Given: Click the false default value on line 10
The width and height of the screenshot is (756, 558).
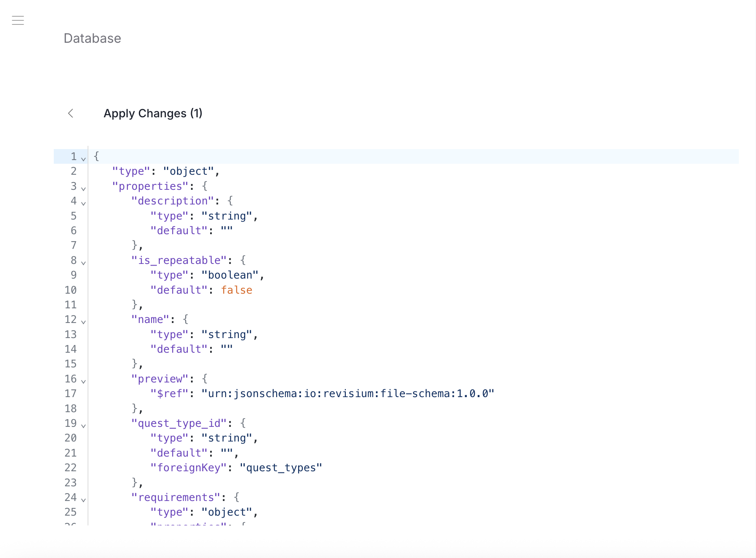Looking at the screenshot, I should [237, 290].
